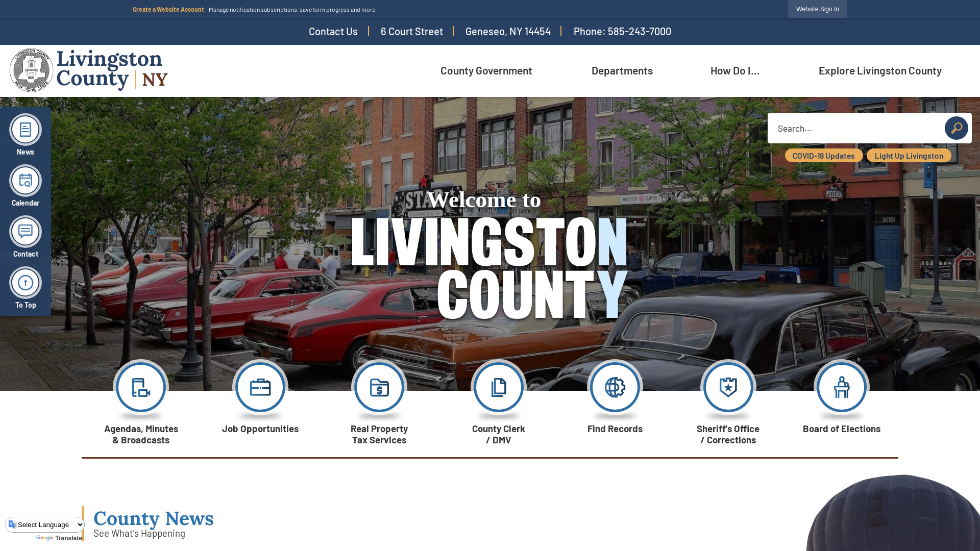Open Sheriff's Office / Corrections badge icon
980x551 pixels.
point(728,388)
